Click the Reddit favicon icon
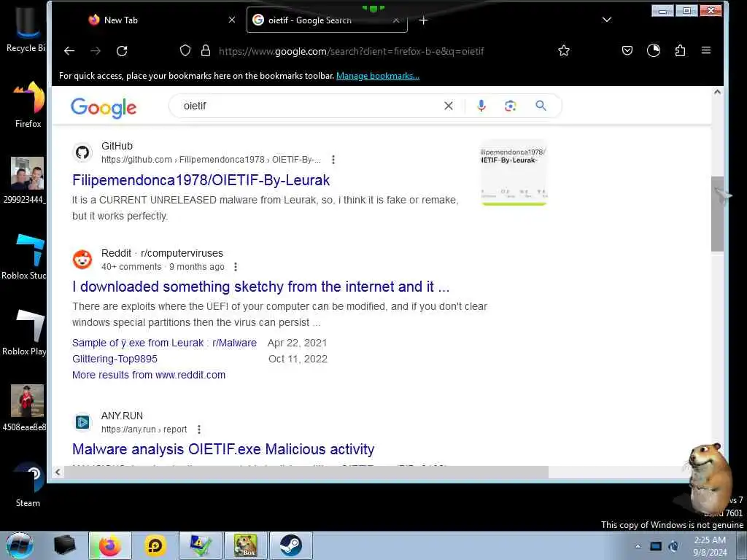This screenshot has height=560, width=747. (82, 260)
